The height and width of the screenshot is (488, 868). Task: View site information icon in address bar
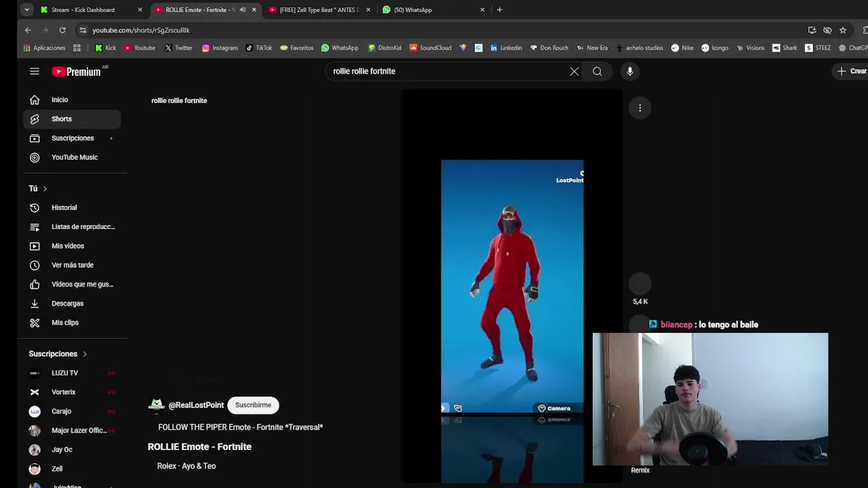[x=83, y=30]
